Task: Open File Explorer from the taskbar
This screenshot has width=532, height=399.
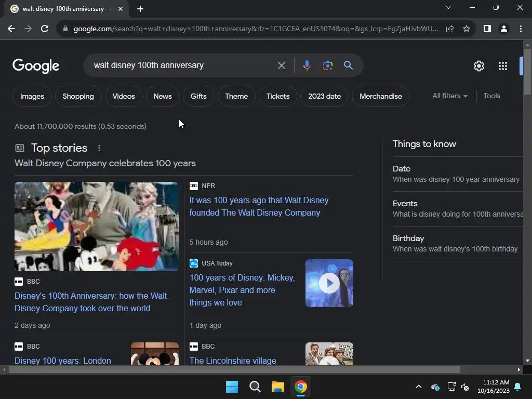Action: (277, 387)
